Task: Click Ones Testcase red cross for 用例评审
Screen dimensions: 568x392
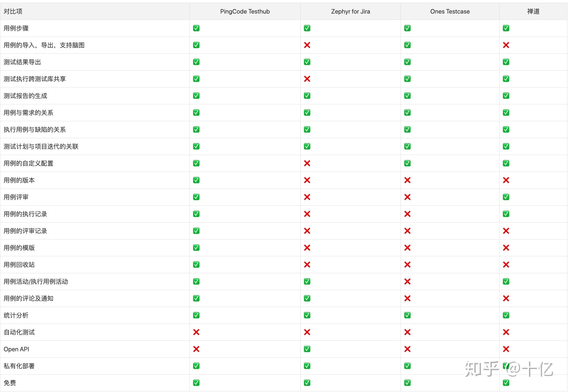Action: point(407,197)
